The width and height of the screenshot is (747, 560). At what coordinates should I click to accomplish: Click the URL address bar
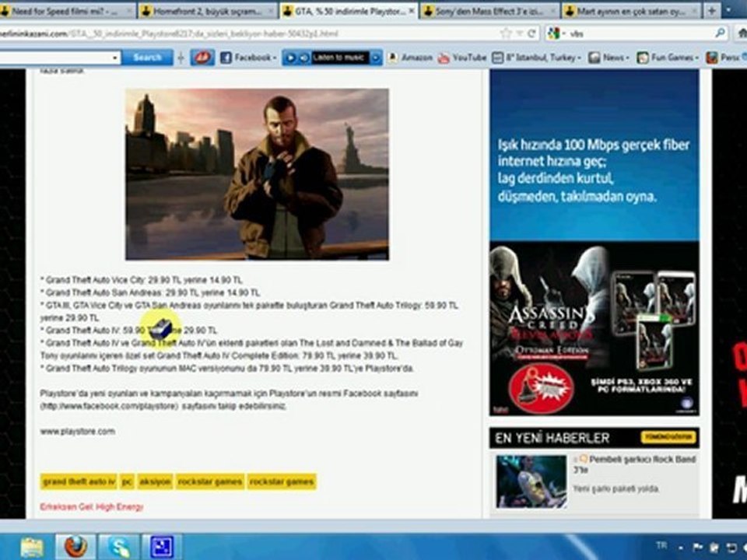247,33
